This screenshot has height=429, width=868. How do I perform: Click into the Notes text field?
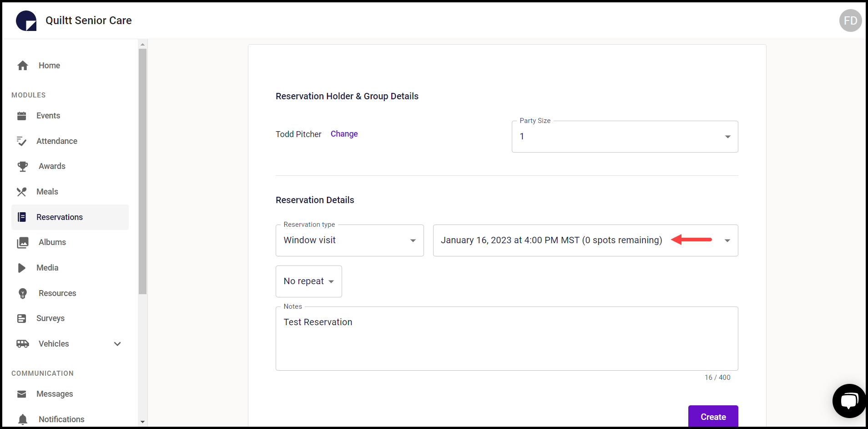click(x=506, y=338)
